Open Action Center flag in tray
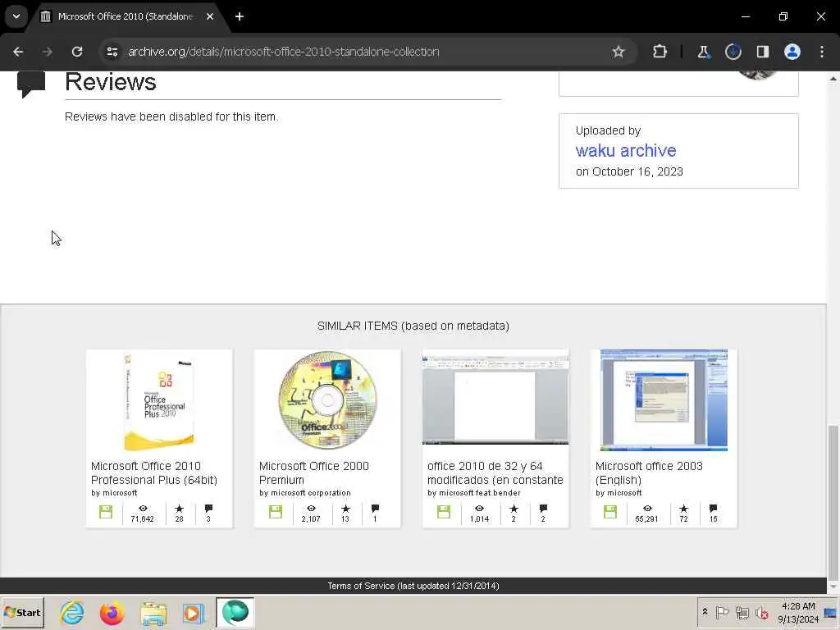 [722, 612]
